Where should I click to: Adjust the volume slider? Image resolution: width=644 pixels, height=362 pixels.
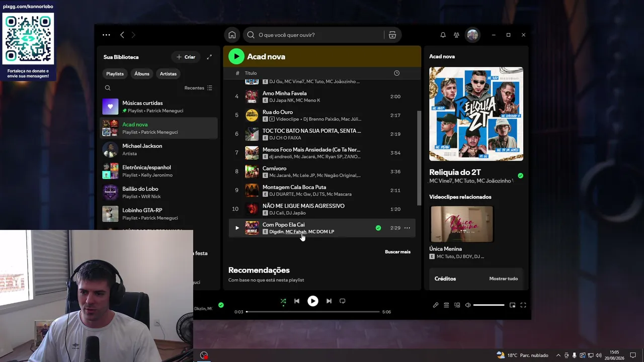click(x=489, y=305)
